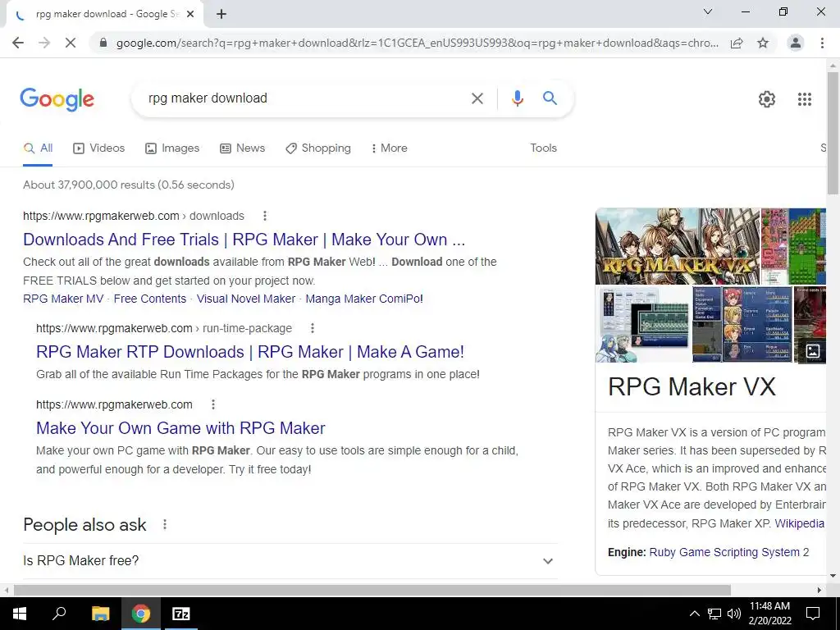Open RPG Maker RTP Downloads result

[x=250, y=352]
